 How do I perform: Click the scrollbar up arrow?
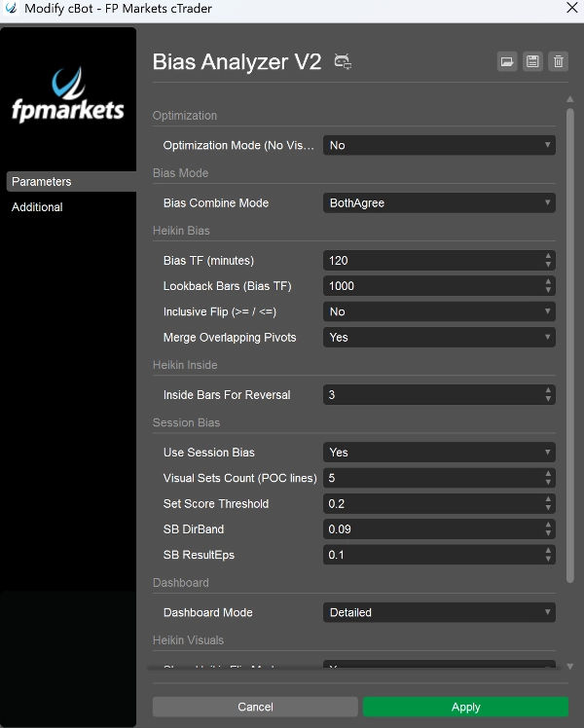click(x=570, y=99)
